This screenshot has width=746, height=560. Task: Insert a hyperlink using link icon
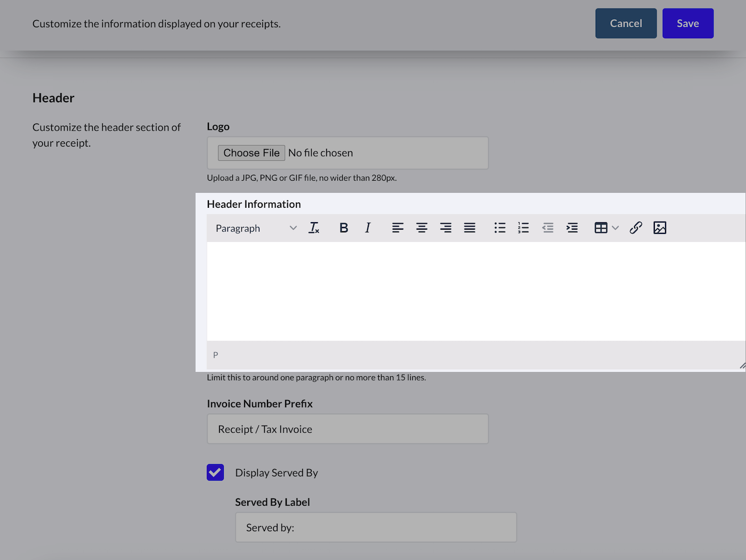click(x=636, y=228)
